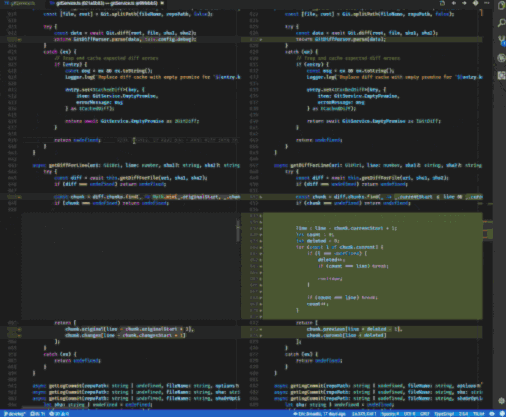Select language mode TypeScript
Viewport: 506px width, 417px height.
click(x=444, y=414)
